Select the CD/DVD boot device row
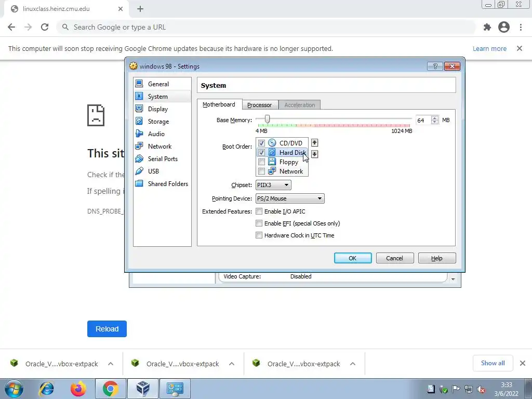This screenshot has height=399, width=532. pos(282,143)
